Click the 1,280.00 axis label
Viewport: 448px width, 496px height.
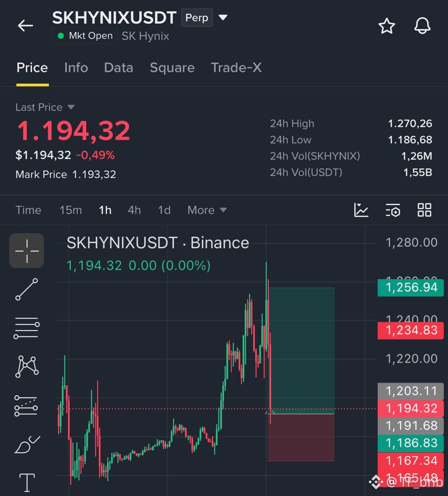tap(411, 243)
